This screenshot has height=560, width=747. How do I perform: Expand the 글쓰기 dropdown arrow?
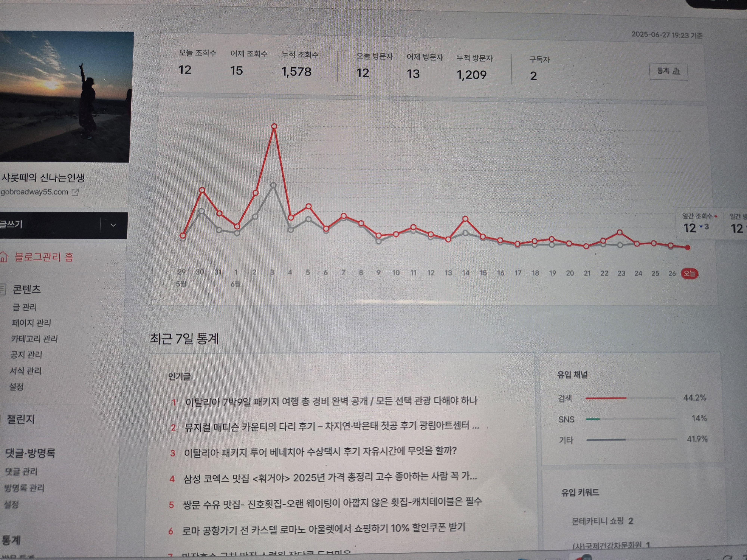coord(114,225)
